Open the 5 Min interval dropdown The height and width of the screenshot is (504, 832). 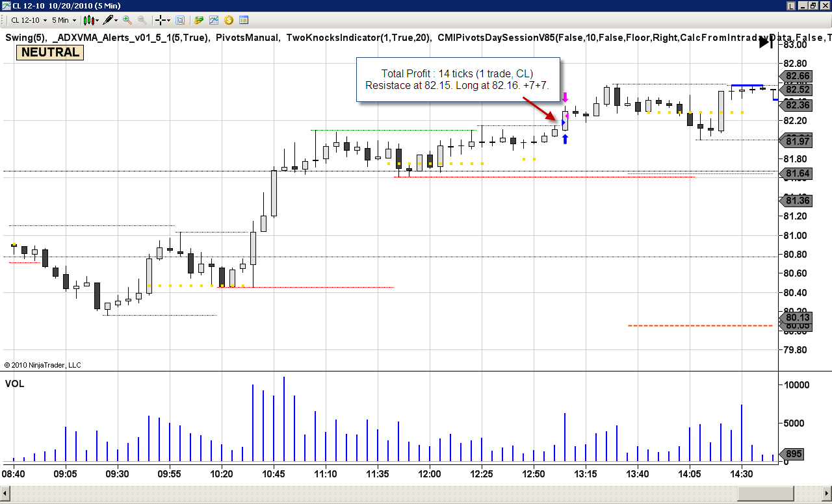point(65,20)
